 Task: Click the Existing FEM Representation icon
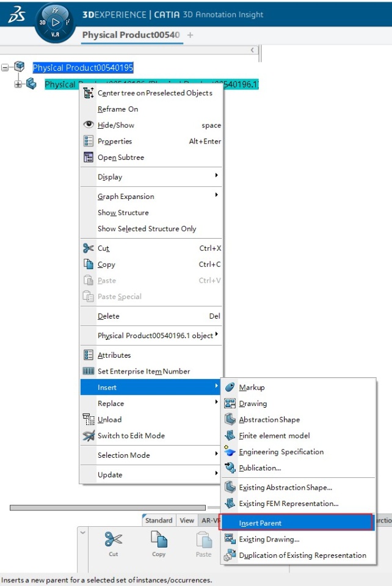(x=230, y=503)
